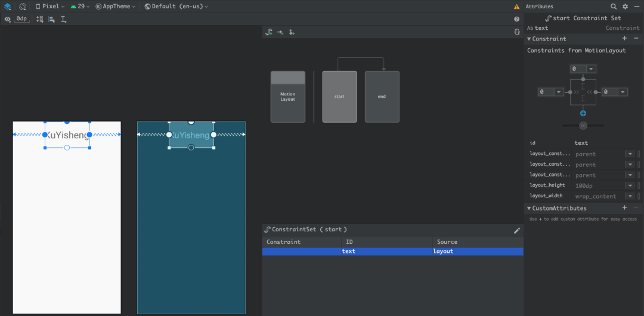The width and height of the screenshot is (644, 316).
Task: Collapse the Constraint section
Action: pos(529,39)
